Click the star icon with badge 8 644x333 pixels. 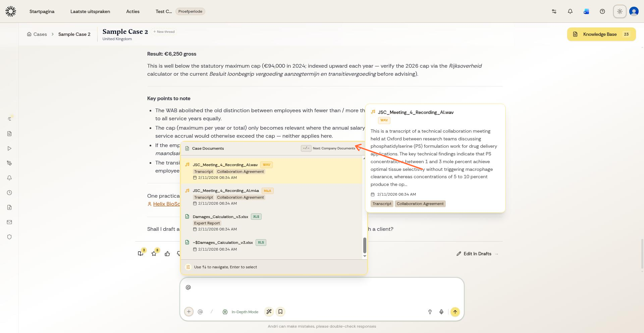pos(154,254)
